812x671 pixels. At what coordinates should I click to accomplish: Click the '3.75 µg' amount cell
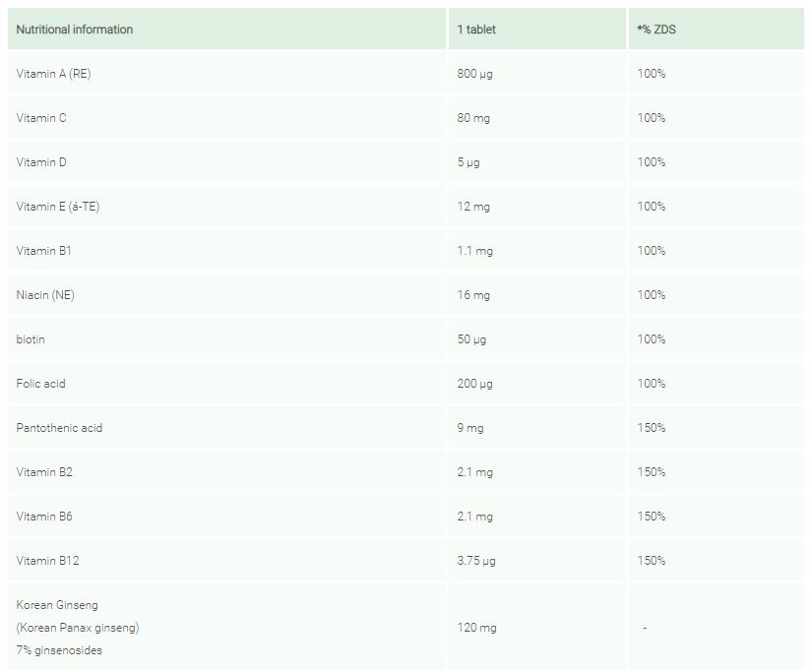(476, 561)
